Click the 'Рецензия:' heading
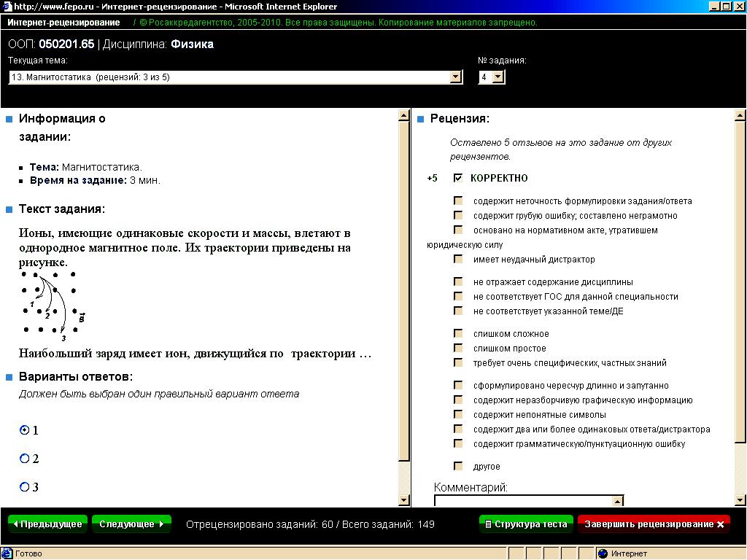747x560 pixels. pos(460,119)
